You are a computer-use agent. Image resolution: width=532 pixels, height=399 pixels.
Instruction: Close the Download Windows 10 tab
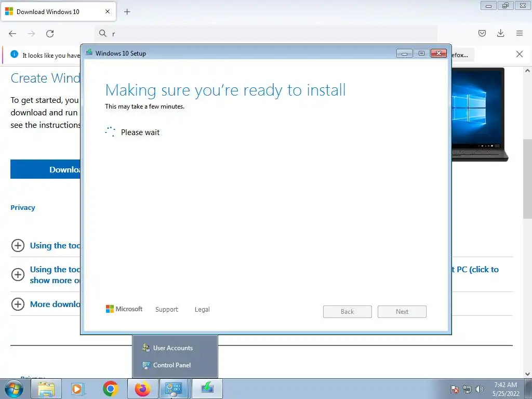tap(107, 11)
